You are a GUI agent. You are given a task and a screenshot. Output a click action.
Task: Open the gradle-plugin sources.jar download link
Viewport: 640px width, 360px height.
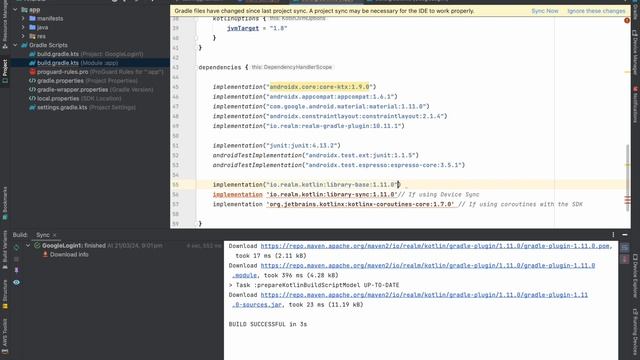[424, 295]
